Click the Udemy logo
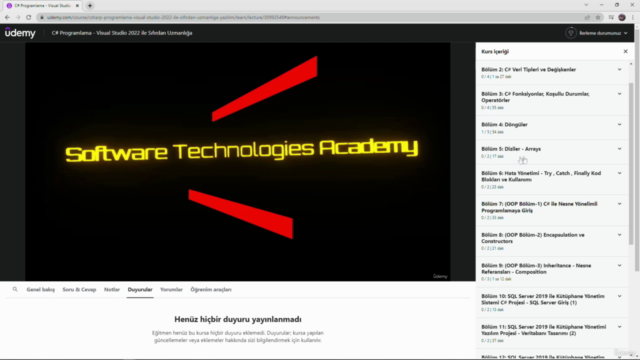The image size is (640, 360). pyautogui.click(x=20, y=33)
